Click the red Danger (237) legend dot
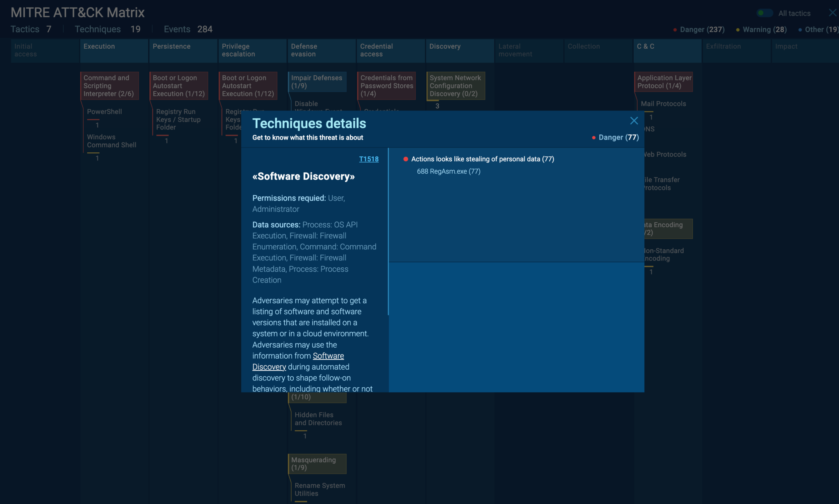 (674, 29)
